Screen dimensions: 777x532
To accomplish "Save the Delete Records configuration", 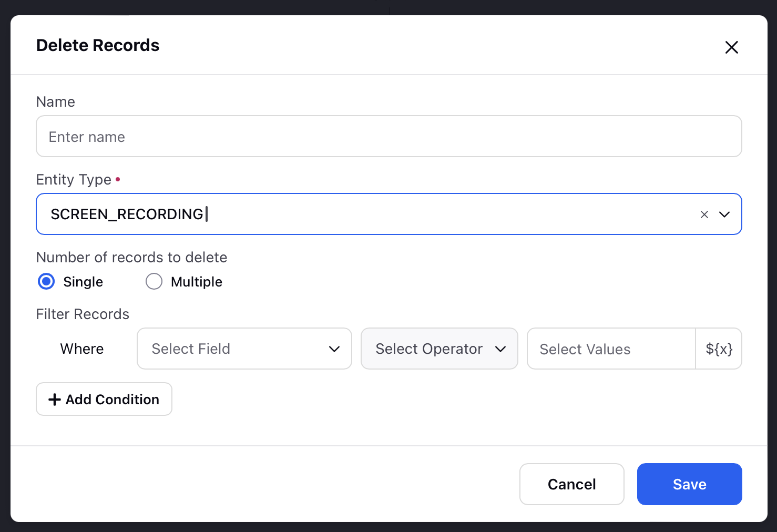I will click(x=690, y=484).
